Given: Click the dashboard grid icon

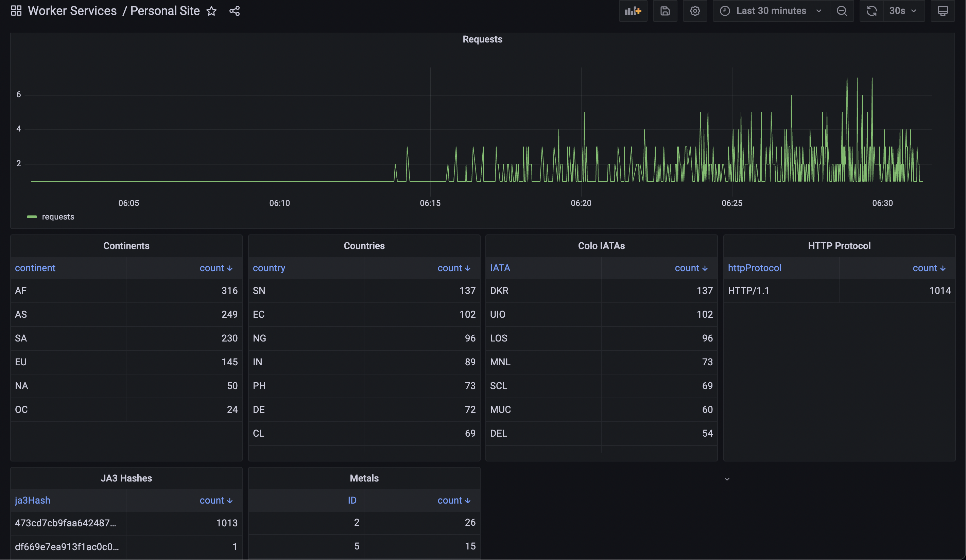Looking at the screenshot, I should pos(16,11).
